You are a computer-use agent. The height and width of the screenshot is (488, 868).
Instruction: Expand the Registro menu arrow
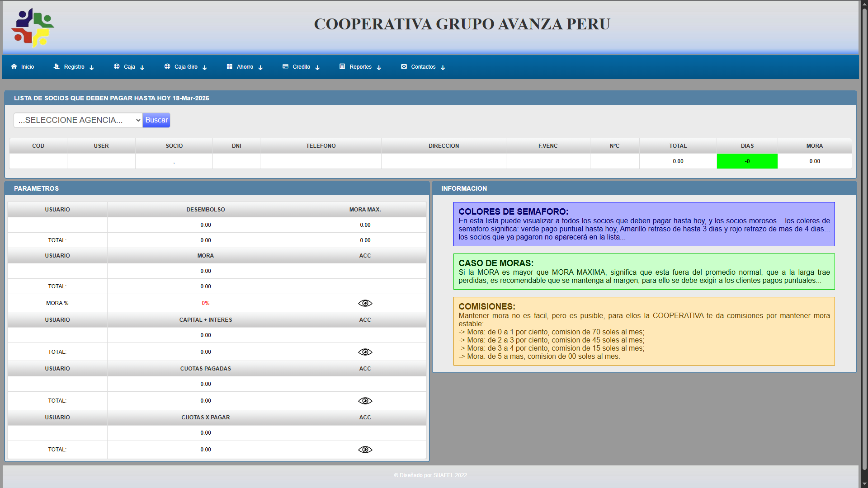[92, 67]
